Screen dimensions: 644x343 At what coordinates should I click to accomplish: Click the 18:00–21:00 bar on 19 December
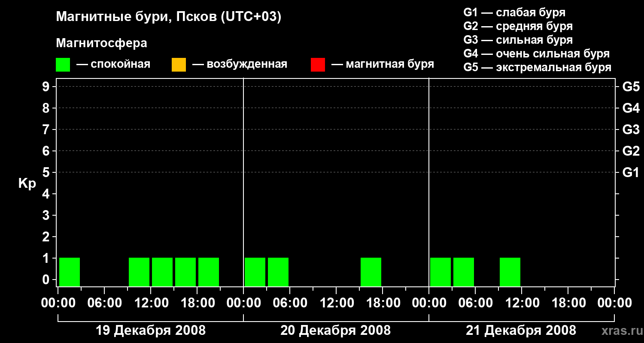tap(209, 272)
